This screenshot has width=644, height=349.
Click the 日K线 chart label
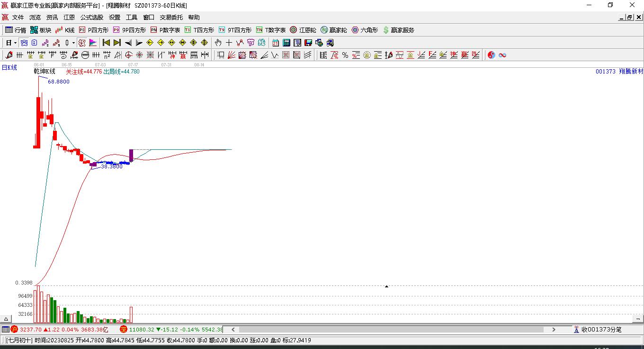(x=9, y=68)
